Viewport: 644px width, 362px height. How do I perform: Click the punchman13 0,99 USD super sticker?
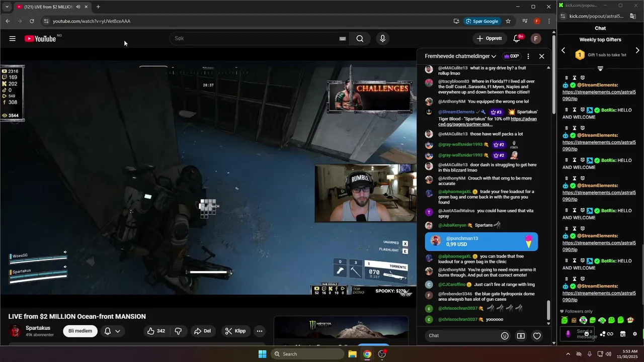(x=481, y=241)
